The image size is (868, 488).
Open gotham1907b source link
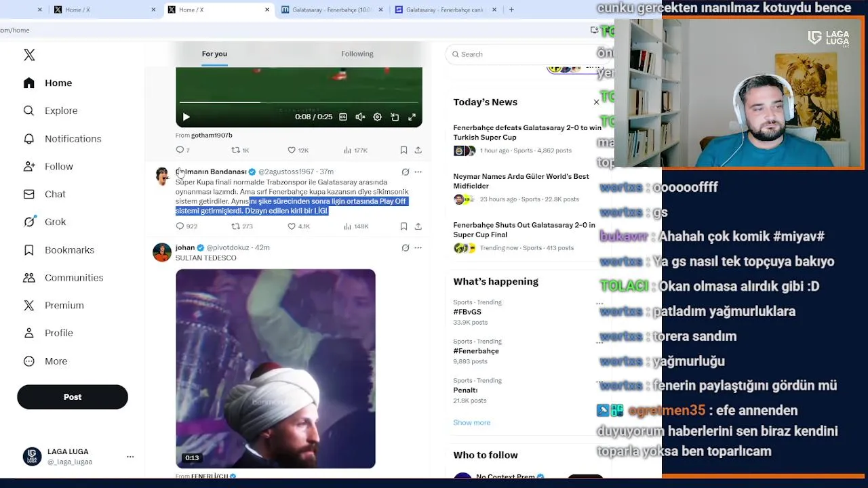pyautogui.click(x=212, y=135)
